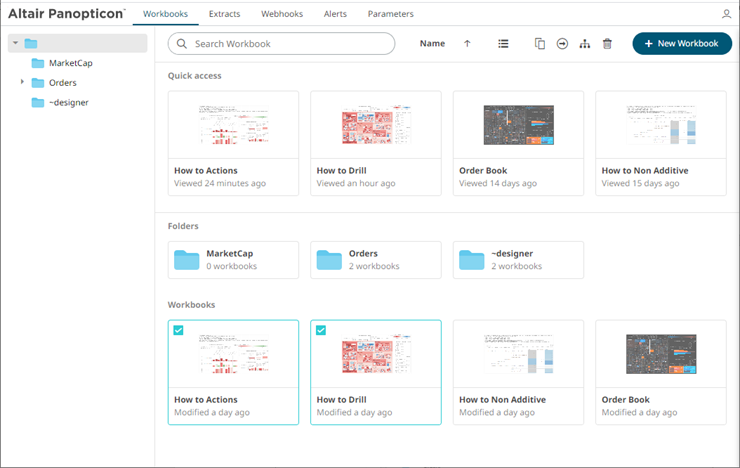Uncheck the How to Actions workbook checkbox
The height and width of the screenshot is (468, 740).
(x=179, y=331)
